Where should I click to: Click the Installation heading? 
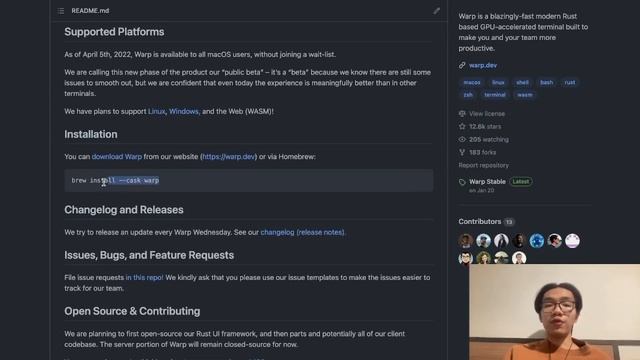pyautogui.click(x=91, y=134)
